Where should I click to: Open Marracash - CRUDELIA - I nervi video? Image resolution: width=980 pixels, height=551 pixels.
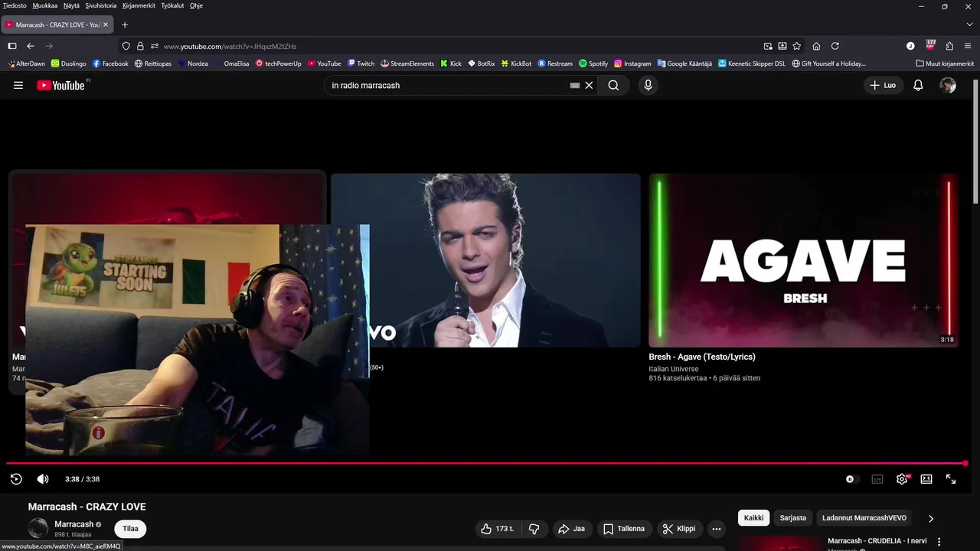point(877,541)
